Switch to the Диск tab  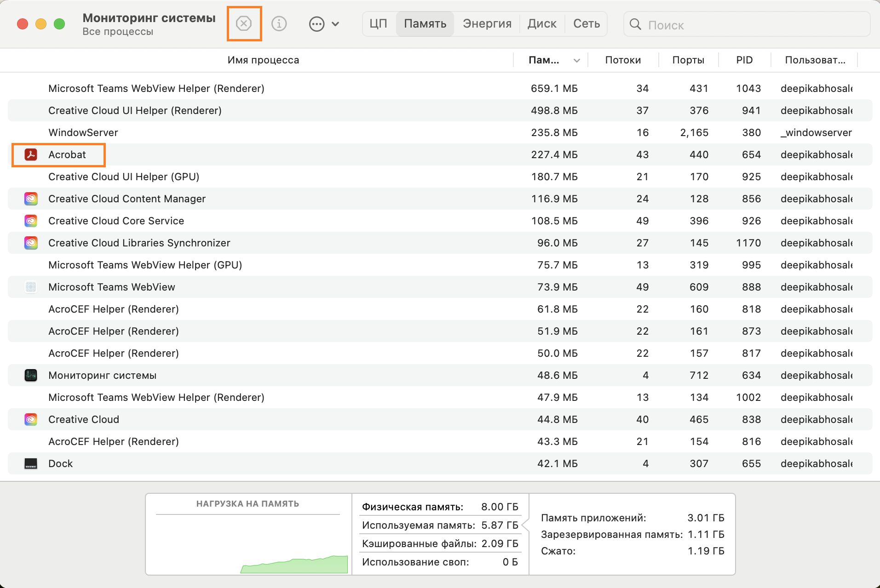click(x=542, y=23)
